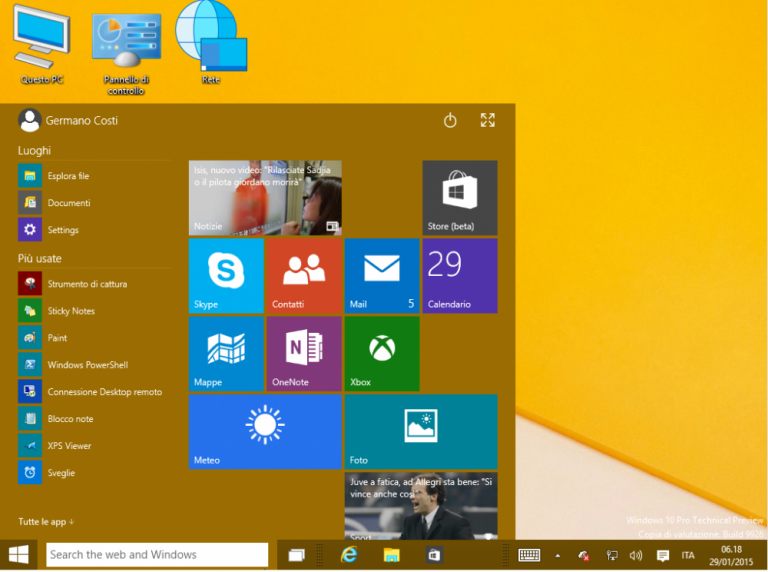768x572 pixels.
Task: Open Task View on the taskbar
Action: pos(296,555)
